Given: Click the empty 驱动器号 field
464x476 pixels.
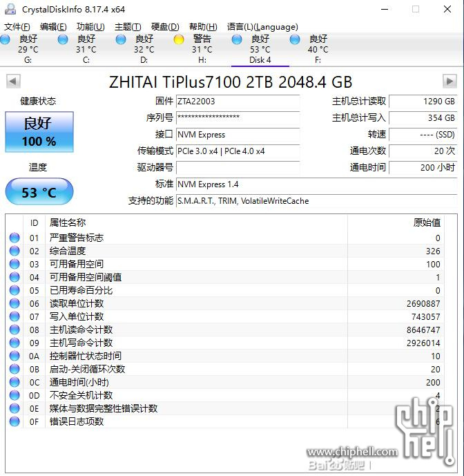Looking at the screenshot, I should point(238,167).
